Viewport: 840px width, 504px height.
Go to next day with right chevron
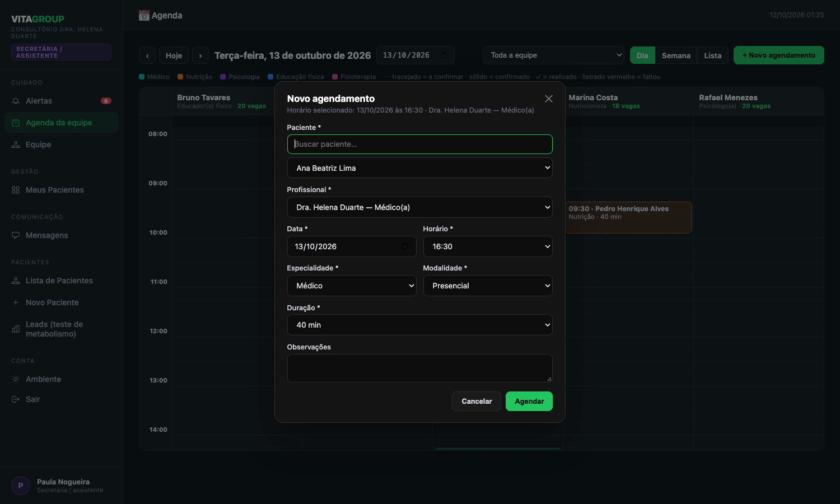coord(200,55)
